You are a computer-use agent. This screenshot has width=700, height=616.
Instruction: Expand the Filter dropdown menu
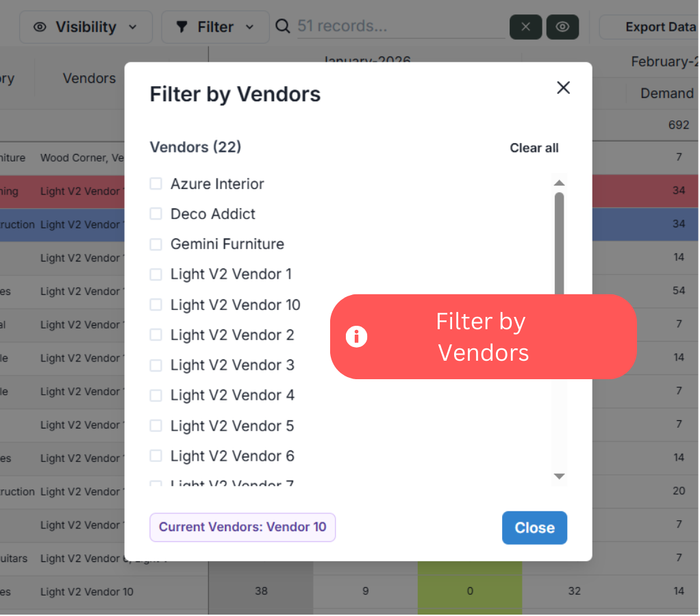(x=215, y=27)
